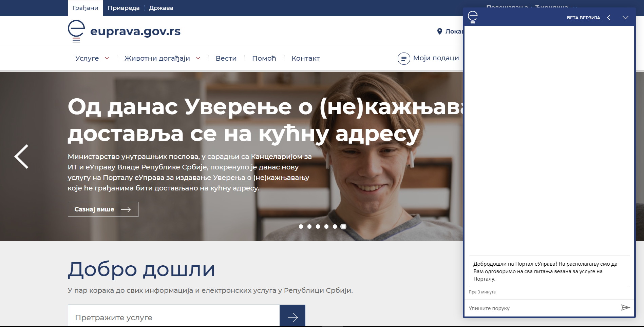Collapse the chat window with the down chevron

tap(626, 18)
